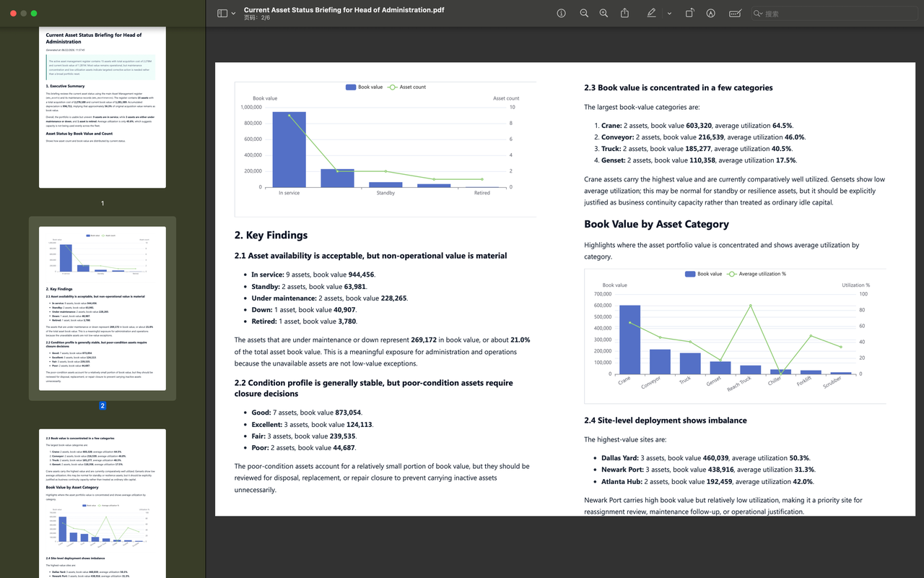924x578 pixels.
Task: Select the highlight pen tool
Action: point(652,13)
